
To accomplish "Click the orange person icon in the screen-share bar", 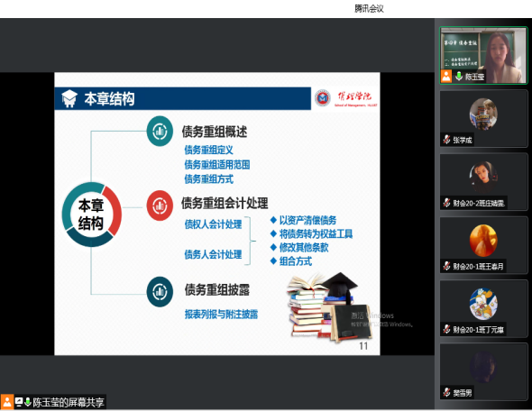I will click(x=7, y=402).
